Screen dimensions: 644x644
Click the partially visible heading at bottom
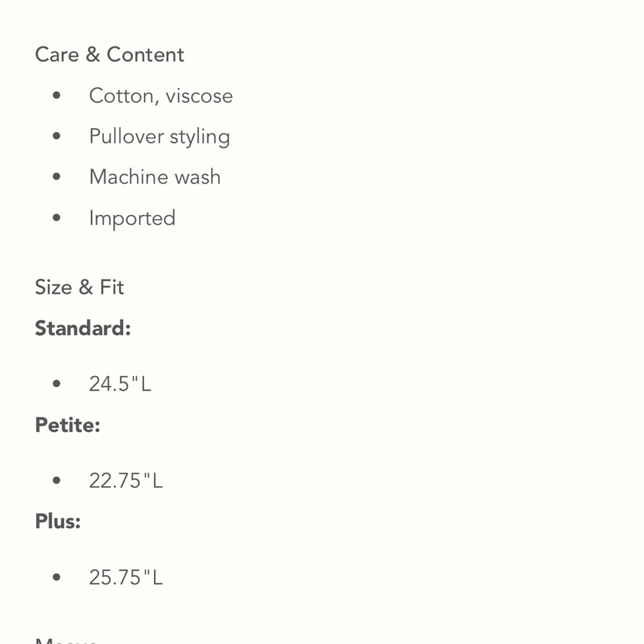(x=66, y=641)
